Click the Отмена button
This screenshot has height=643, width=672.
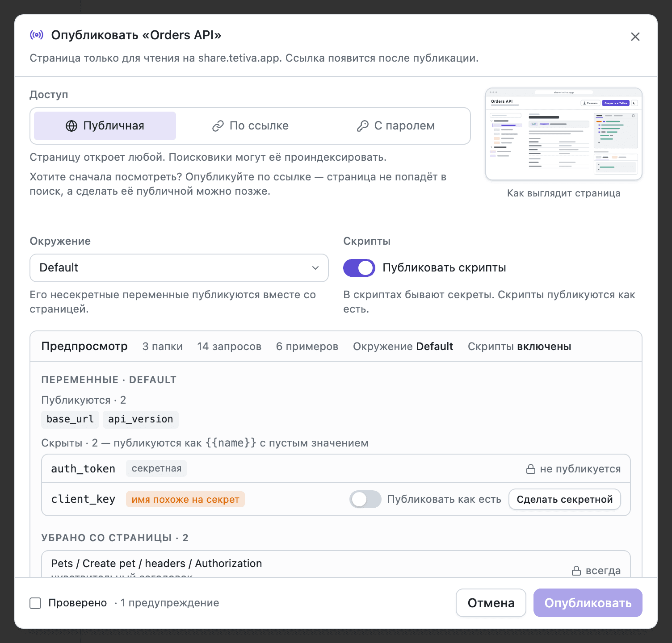tap(491, 603)
